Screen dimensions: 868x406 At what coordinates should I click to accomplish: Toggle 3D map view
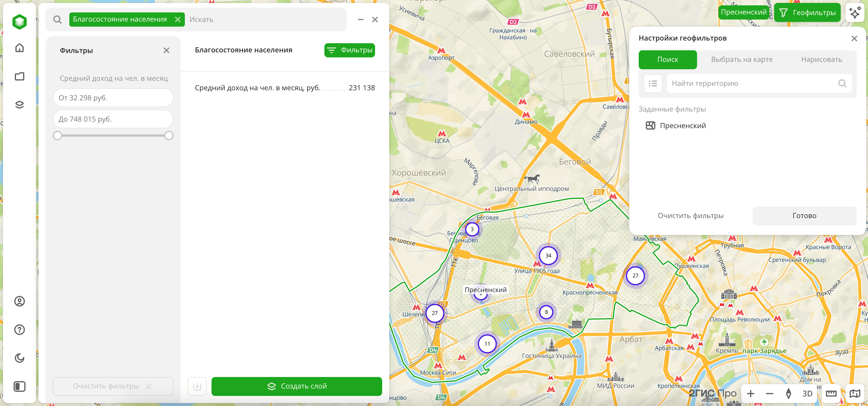[807, 394]
